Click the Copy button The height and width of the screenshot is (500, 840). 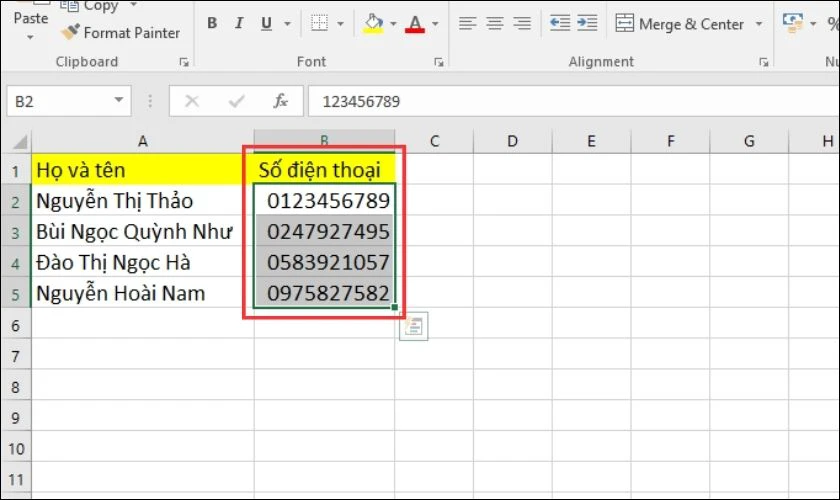point(89,6)
